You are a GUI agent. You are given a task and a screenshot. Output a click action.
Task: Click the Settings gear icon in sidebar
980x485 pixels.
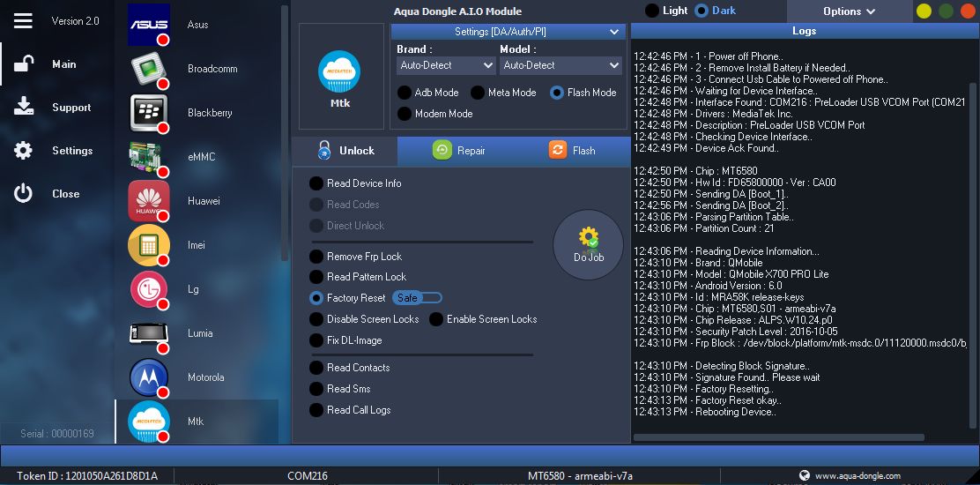[23, 150]
